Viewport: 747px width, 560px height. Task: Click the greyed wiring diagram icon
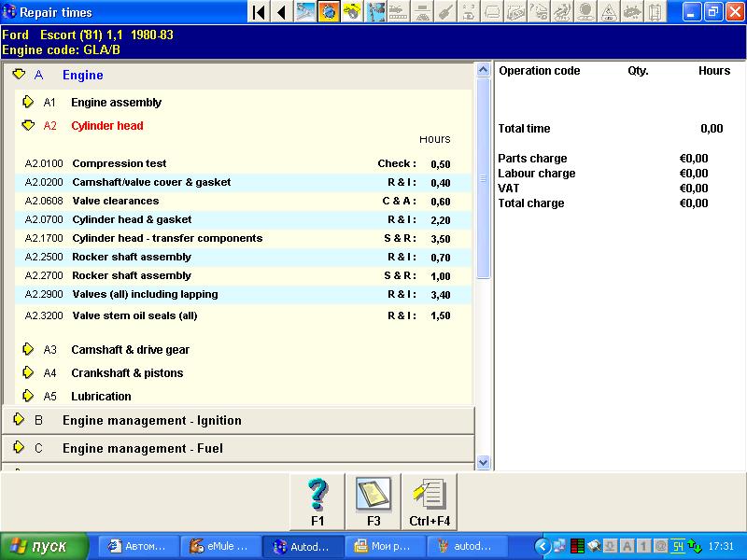tap(632, 12)
